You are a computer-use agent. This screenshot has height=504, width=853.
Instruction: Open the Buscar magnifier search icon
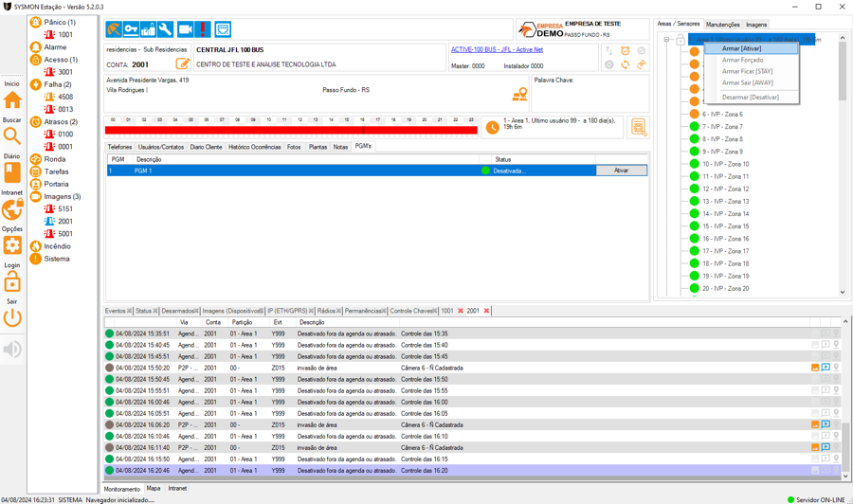(12, 135)
